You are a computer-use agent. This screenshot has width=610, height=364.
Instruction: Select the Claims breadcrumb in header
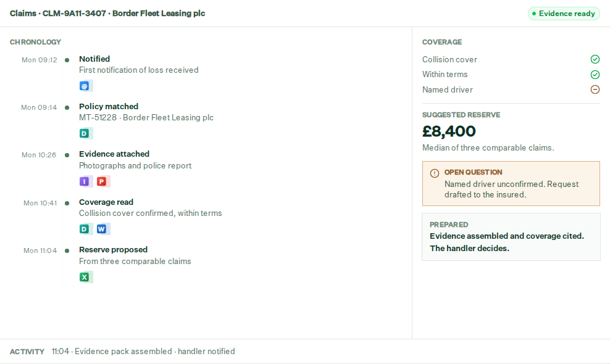coord(23,13)
